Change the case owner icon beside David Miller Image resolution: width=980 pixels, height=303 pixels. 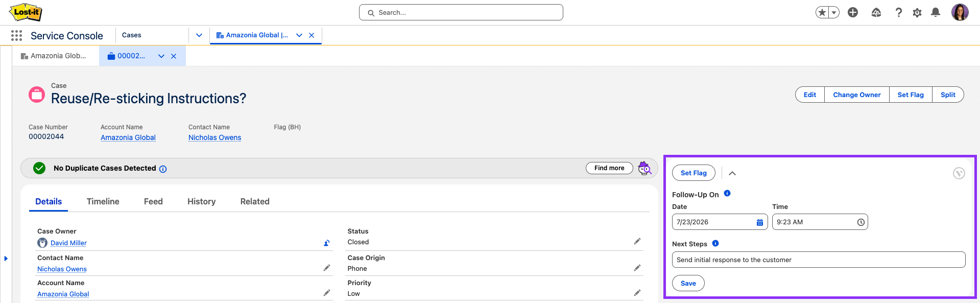coord(327,243)
